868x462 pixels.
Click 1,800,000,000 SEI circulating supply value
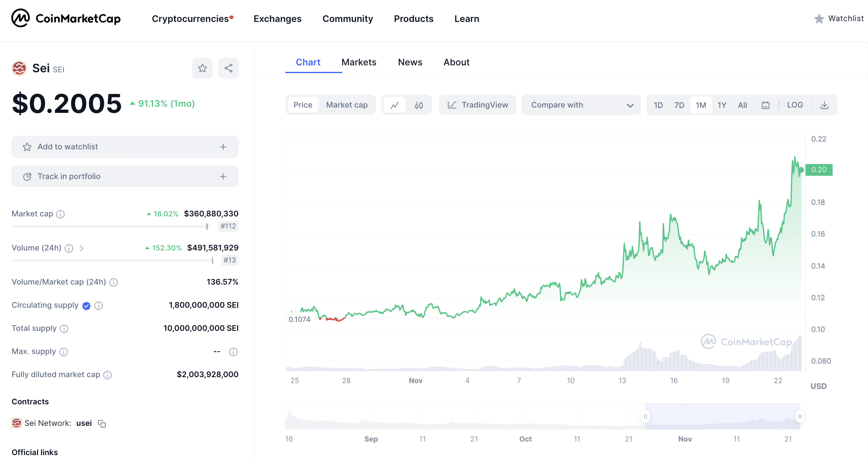click(204, 305)
